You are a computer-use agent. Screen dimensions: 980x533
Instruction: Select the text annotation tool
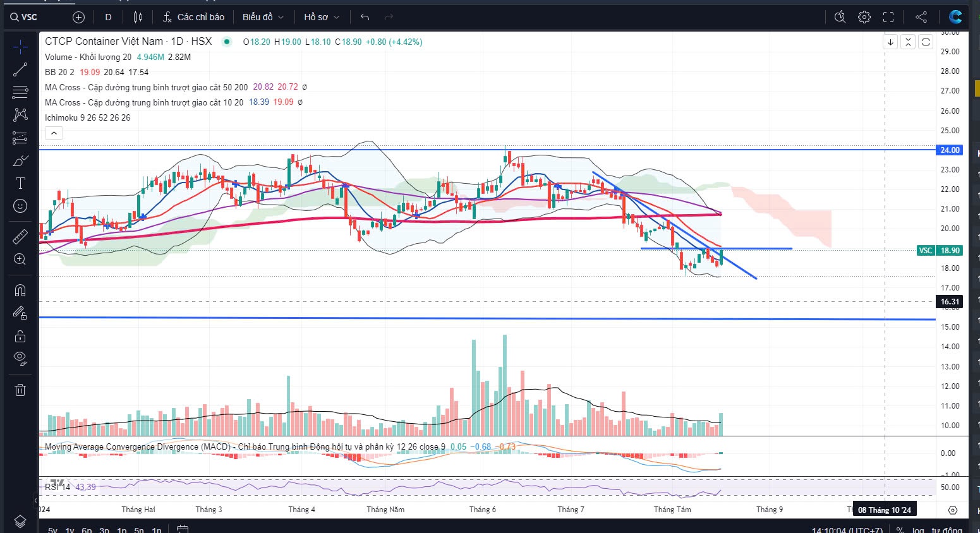click(20, 183)
